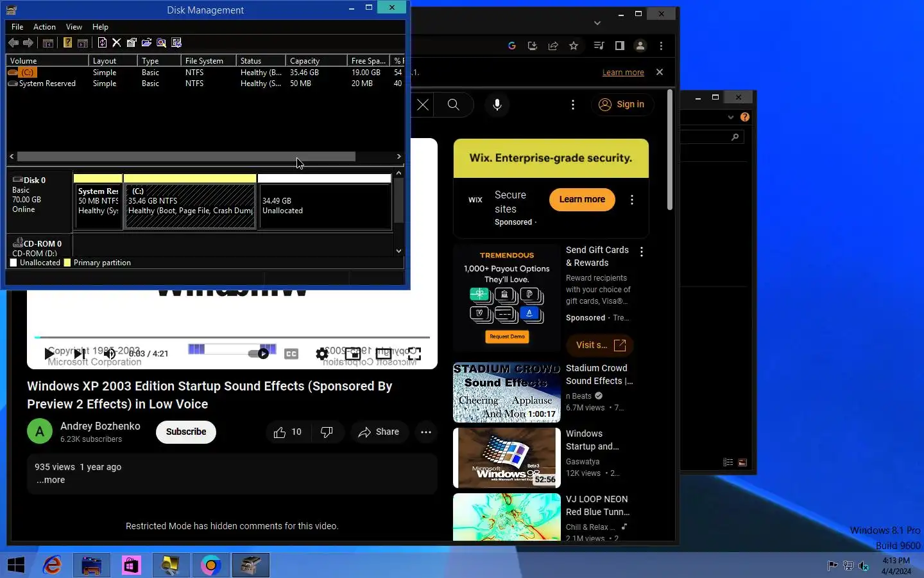
Task: Open the Action menu
Action: pyautogui.click(x=44, y=27)
